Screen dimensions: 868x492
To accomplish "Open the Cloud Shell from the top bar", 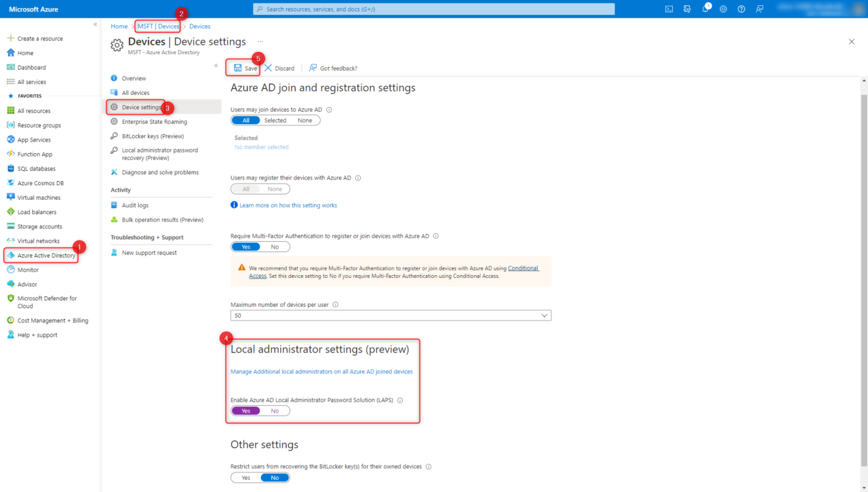I will (669, 9).
